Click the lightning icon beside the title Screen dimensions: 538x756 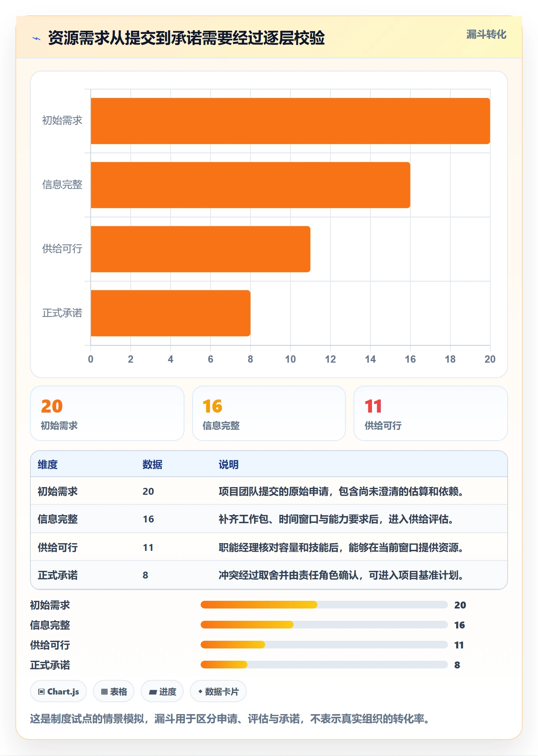pos(37,38)
